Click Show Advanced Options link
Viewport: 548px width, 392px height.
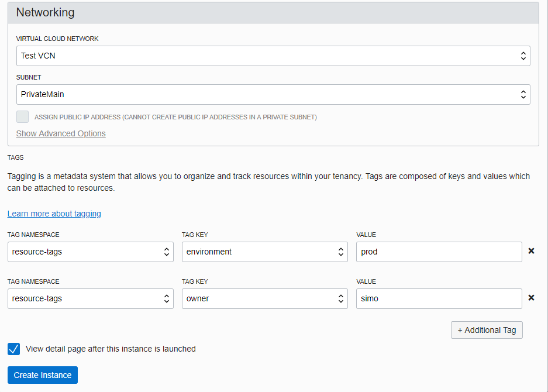pyautogui.click(x=61, y=133)
